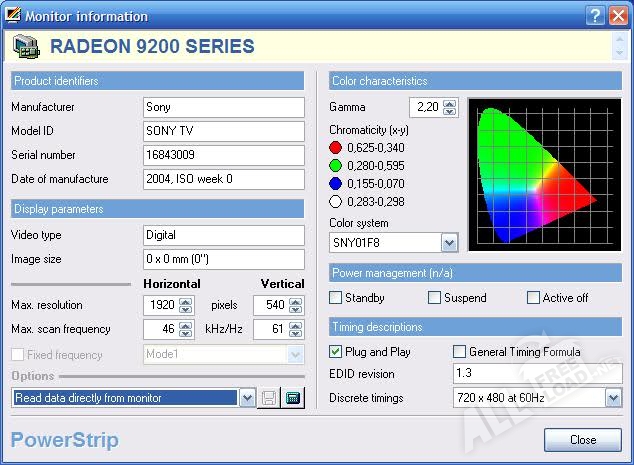This screenshot has height=465, width=634.
Task: Uncheck the Plug and Play option
Action: 336,352
